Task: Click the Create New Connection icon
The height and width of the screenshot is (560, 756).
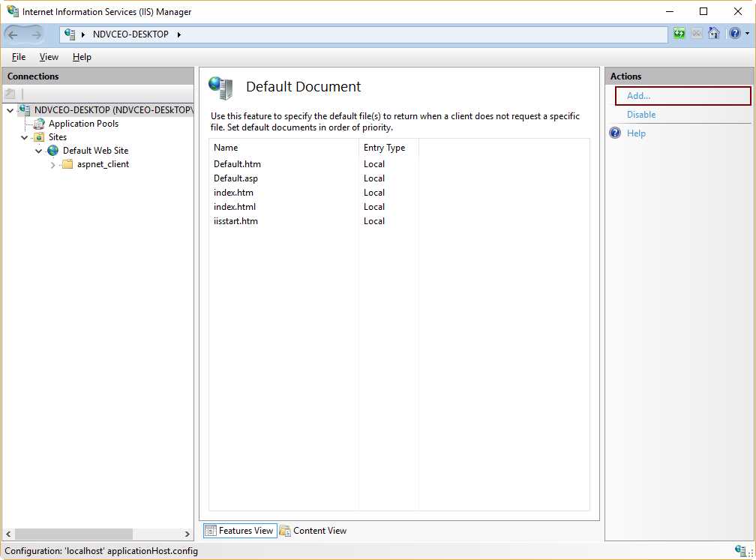Action: pos(10,93)
